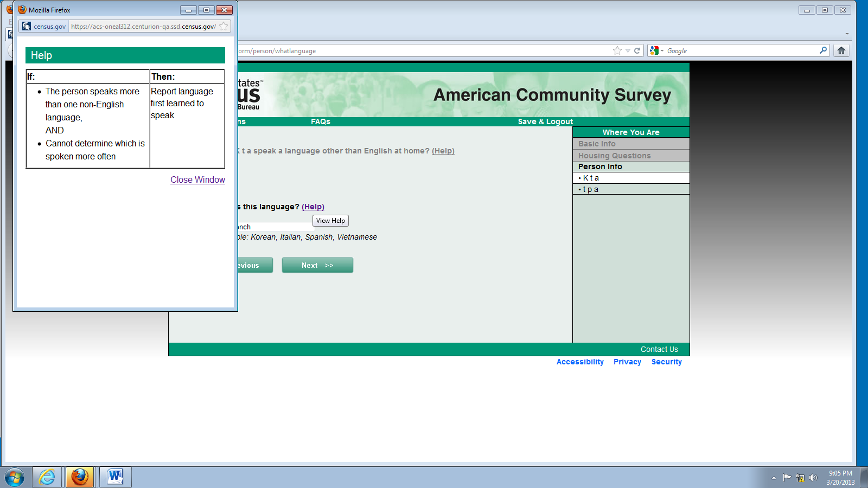This screenshot has width=868, height=488.
Task: Select 't p a' in the Where You Are panel
Action: click(590, 189)
